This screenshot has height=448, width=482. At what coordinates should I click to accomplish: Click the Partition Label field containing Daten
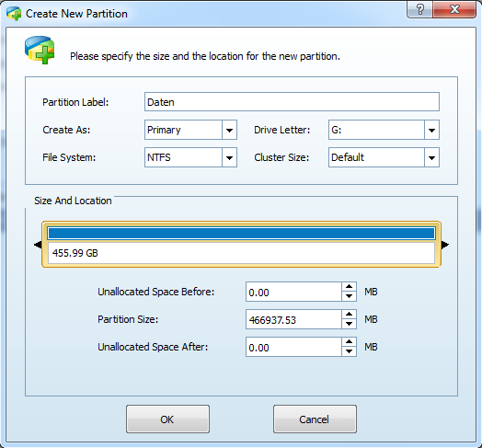pyautogui.click(x=292, y=102)
